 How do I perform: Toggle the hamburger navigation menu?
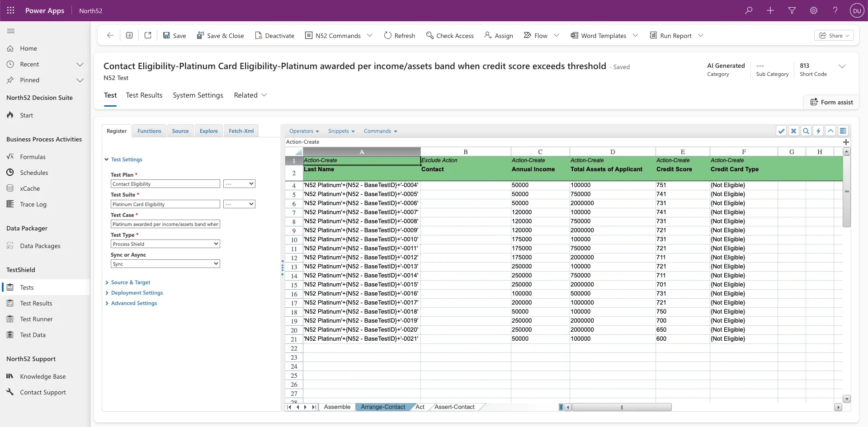point(11,31)
